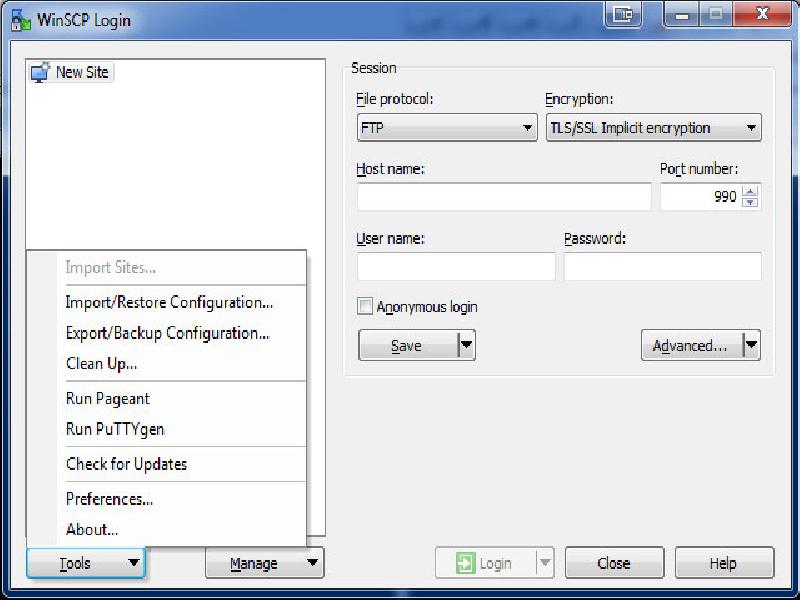Viewport: 800px width, 600px height.
Task: Collapse the Tools dropdown button
Action: coord(86,563)
